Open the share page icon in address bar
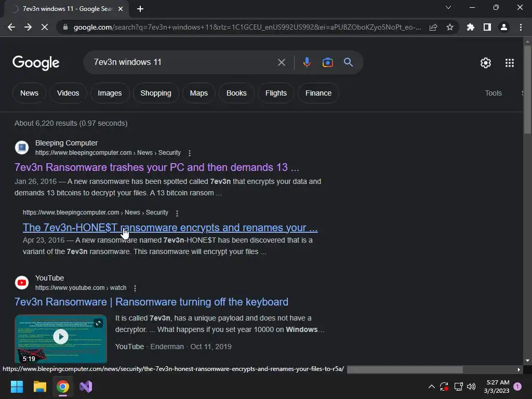The height and width of the screenshot is (399, 532). (x=433, y=27)
